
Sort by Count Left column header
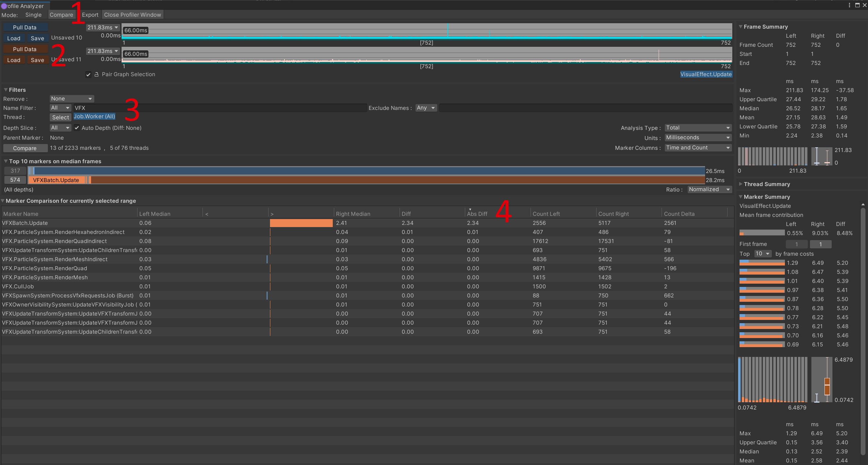coord(563,214)
